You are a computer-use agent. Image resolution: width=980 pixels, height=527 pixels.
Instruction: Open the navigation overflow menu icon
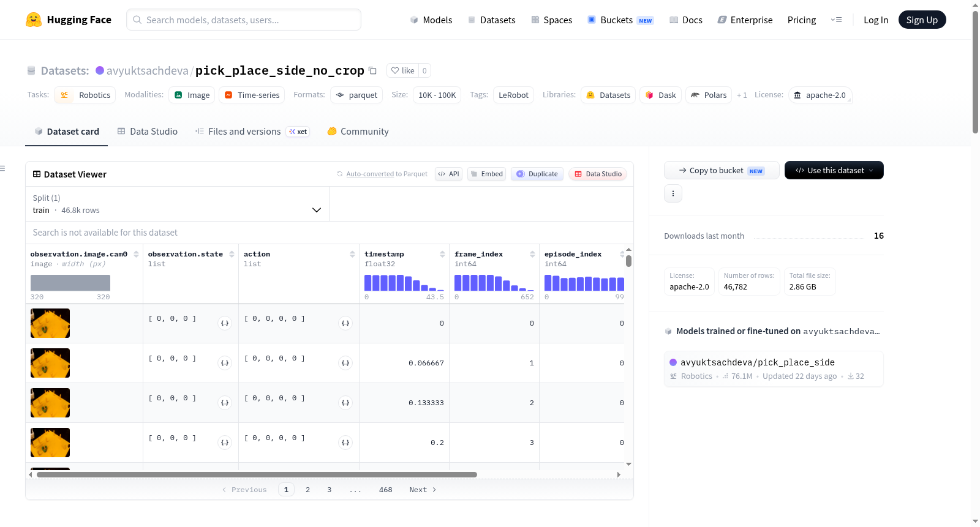click(x=836, y=20)
